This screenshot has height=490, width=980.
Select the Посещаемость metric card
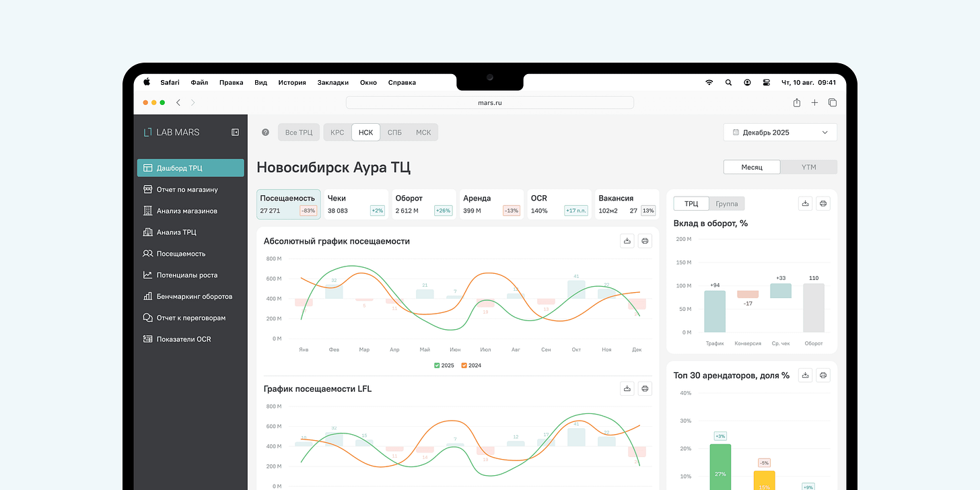[x=288, y=204]
